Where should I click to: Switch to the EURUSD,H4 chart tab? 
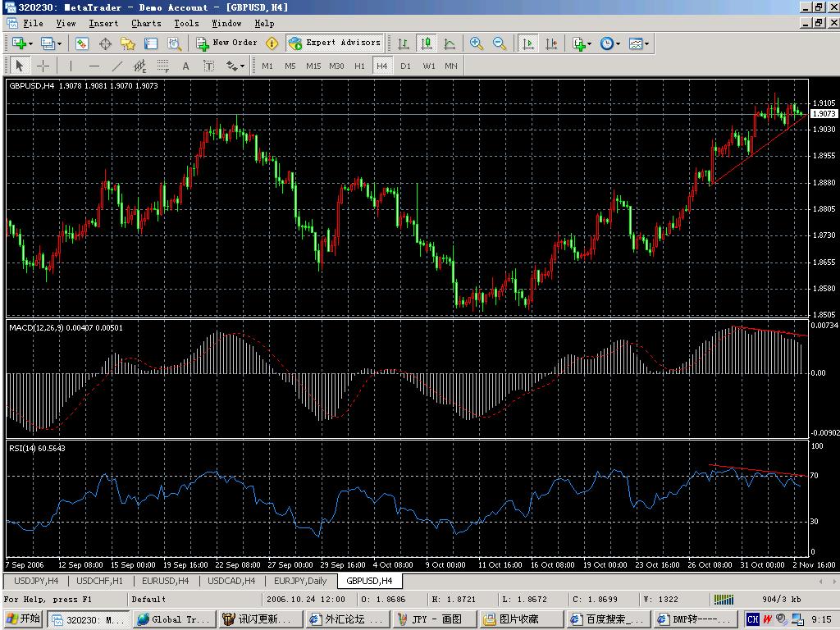tap(165, 581)
